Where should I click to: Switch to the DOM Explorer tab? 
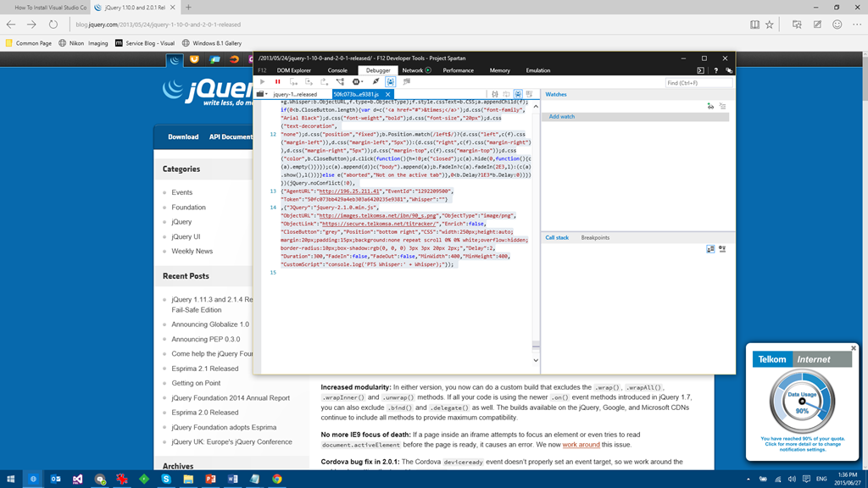click(x=294, y=70)
